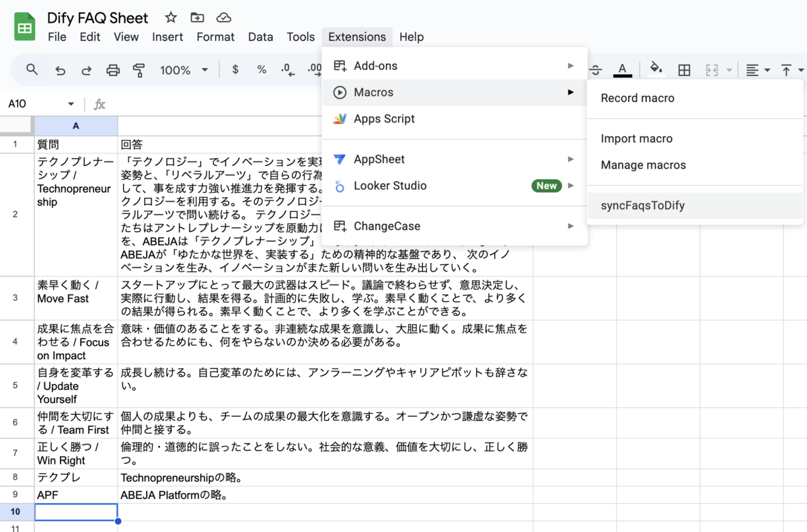Undo the last action

click(60, 70)
